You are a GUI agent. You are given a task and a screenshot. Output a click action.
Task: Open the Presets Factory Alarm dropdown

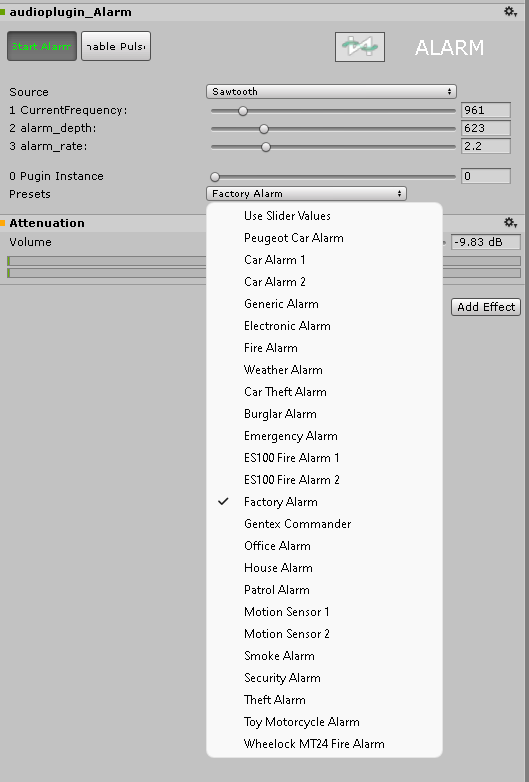pos(306,194)
